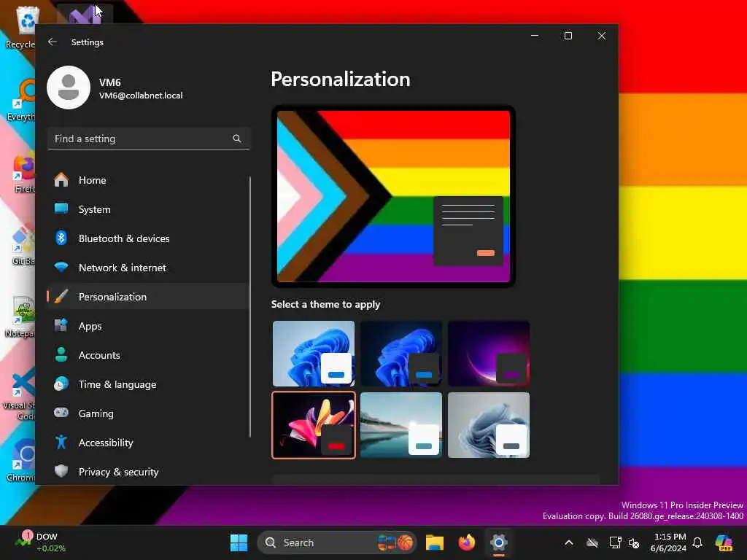The width and height of the screenshot is (747, 560).
Task: Click the Accessibility figure icon
Action: [x=61, y=442]
